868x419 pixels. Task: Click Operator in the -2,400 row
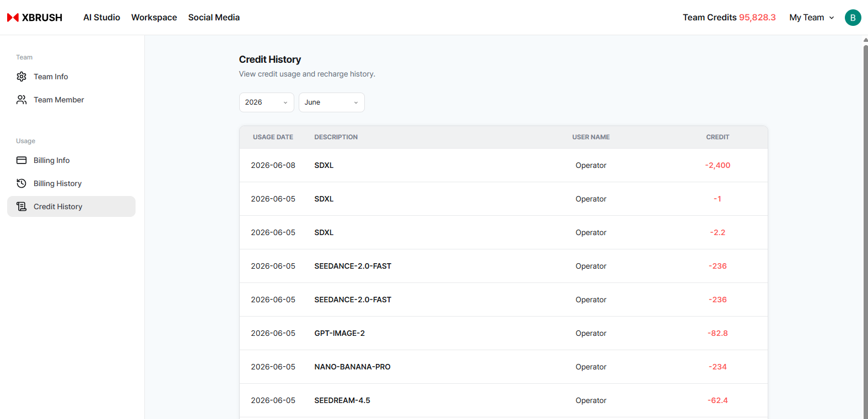tap(591, 165)
